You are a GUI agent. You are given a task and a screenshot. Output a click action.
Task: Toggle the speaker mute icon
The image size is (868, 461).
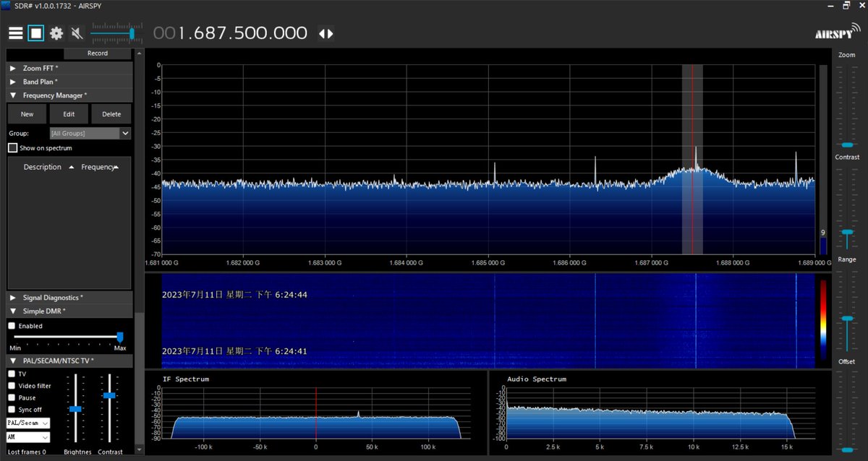(77, 33)
